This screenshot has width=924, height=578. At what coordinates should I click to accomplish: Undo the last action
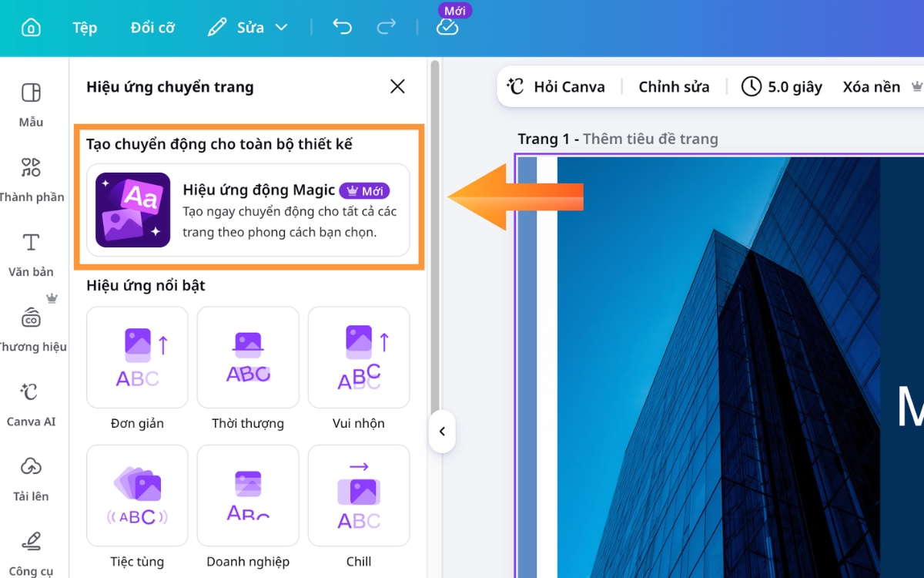pos(342,28)
